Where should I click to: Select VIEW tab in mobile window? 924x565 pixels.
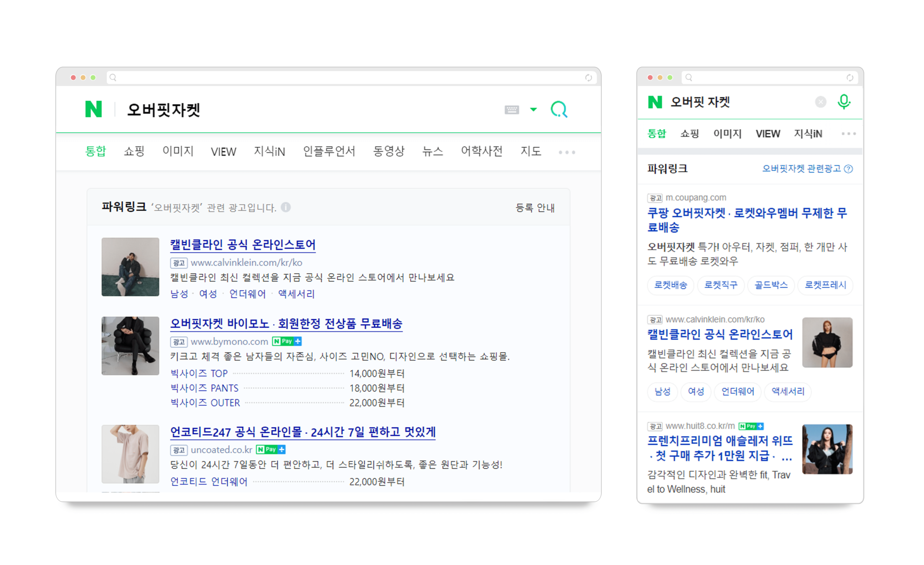pyautogui.click(x=768, y=134)
